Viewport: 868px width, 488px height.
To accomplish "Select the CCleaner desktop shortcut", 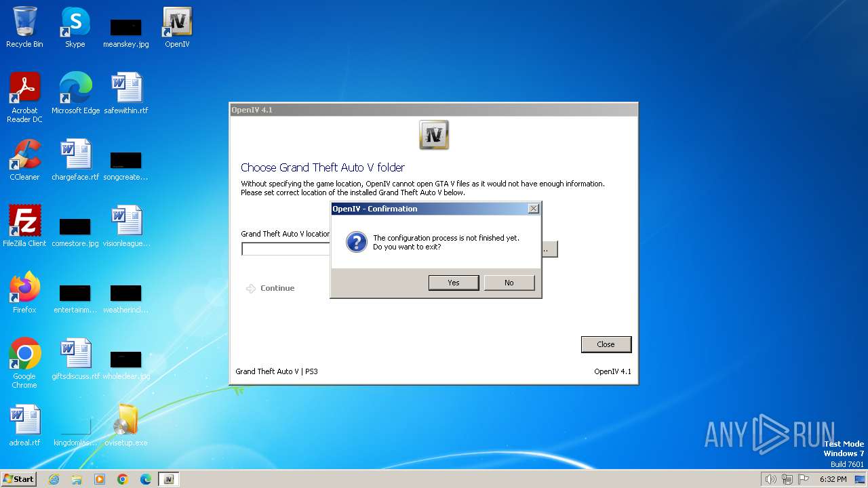I will click(24, 161).
